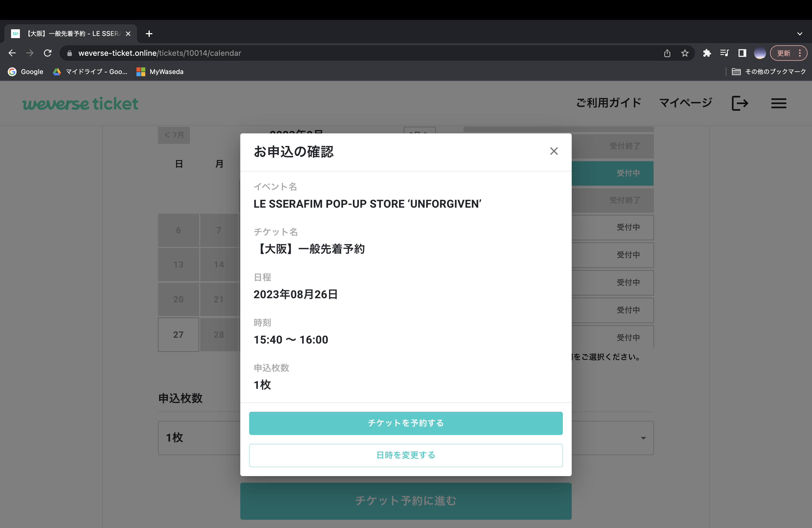
Task: Close the お申込の確認 dialog with X
Action: (x=554, y=151)
